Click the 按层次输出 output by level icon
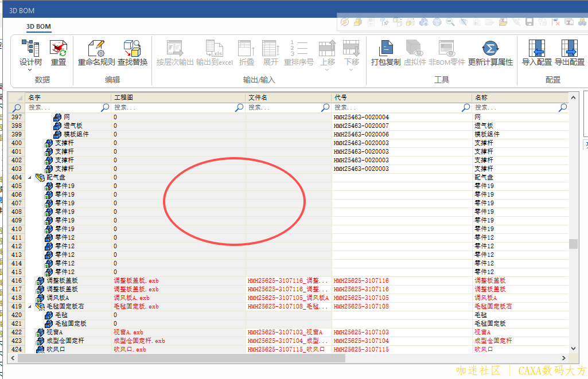The image size is (588, 379). 175,48
